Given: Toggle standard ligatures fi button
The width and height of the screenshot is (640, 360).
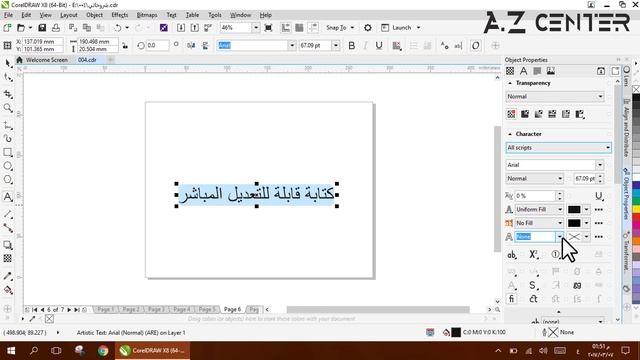Looking at the screenshot, I should (511, 299).
